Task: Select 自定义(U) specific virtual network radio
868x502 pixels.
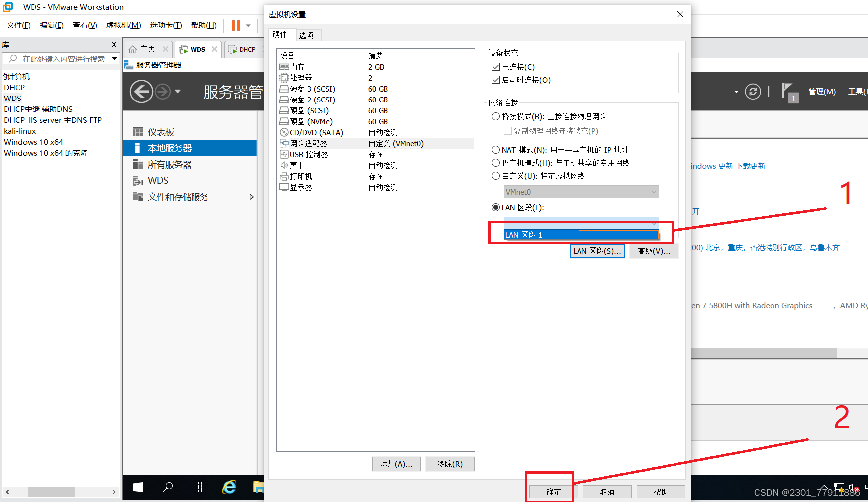Action: coord(495,176)
